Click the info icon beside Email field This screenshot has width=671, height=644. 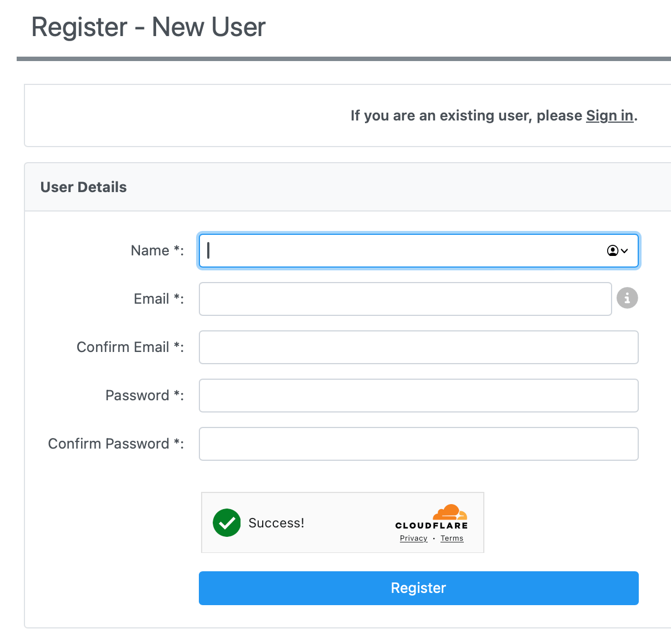(627, 298)
